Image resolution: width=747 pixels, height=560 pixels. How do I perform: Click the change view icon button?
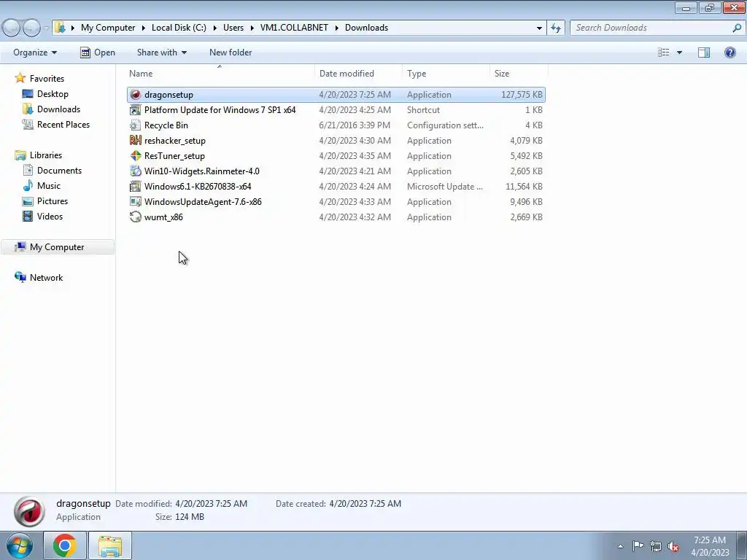(x=664, y=52)
